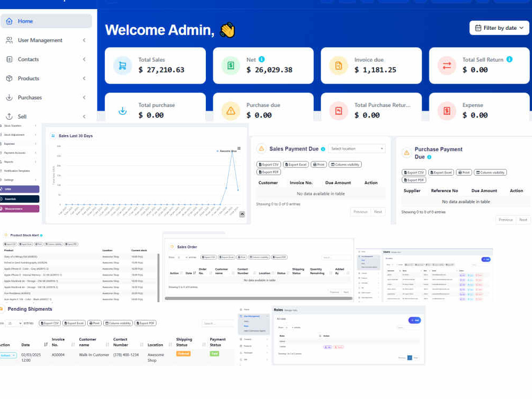Click the Total purchase download icon
The image size is (532, 399).
[x=122, y=111]
